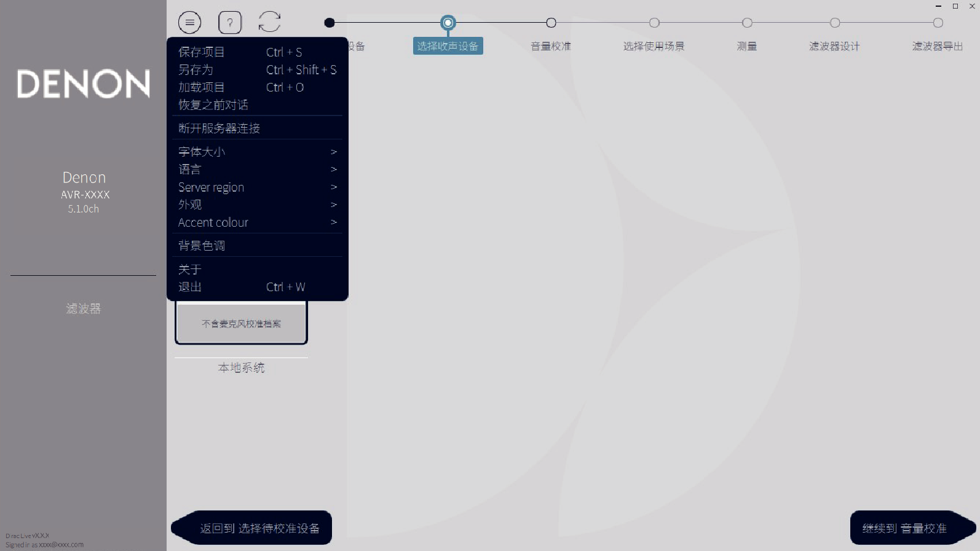The width and height of the screenshot is (980, 551).
Task: Select 断开服务器连接 menu entry
Action: click(219, 128)
